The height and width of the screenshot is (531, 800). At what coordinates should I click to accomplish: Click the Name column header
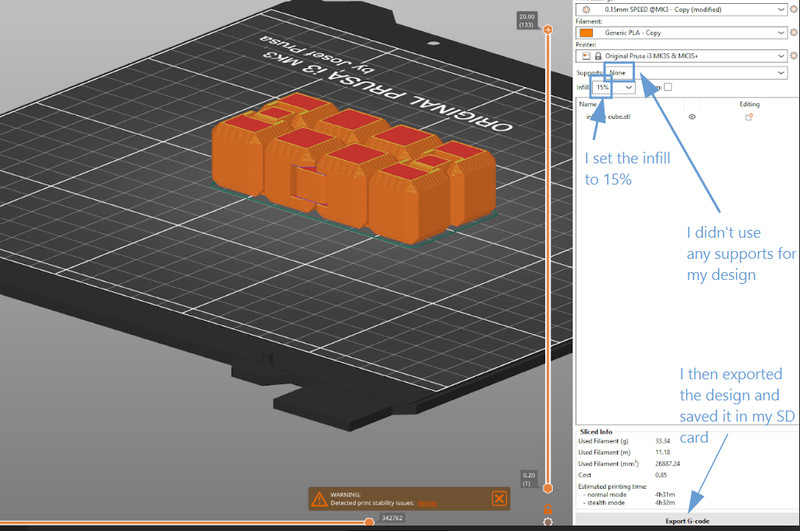[x=588, y=104]
